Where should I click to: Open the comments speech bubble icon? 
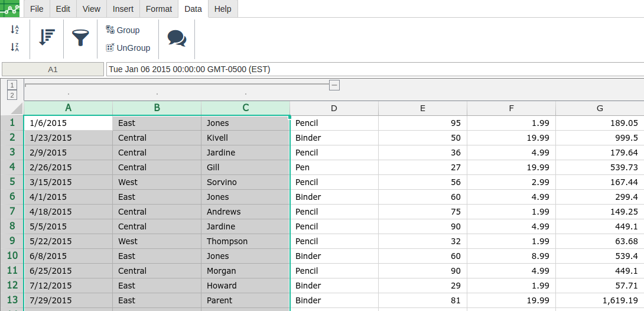click(x=177, y=38)
